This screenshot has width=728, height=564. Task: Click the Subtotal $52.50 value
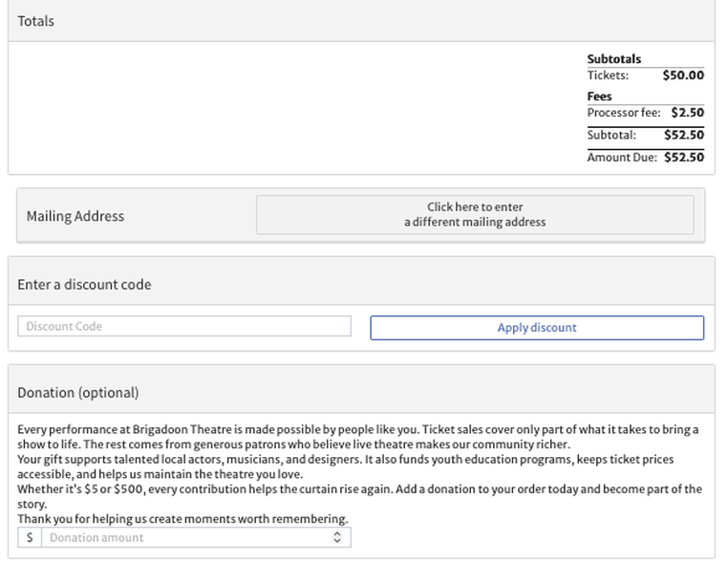[x=684, y=135]
